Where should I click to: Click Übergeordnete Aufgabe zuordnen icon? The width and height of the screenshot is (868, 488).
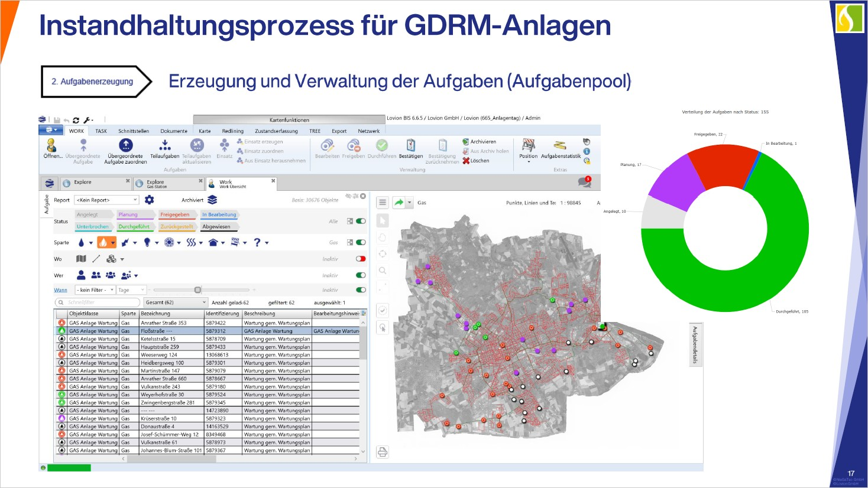pos(125,145)
